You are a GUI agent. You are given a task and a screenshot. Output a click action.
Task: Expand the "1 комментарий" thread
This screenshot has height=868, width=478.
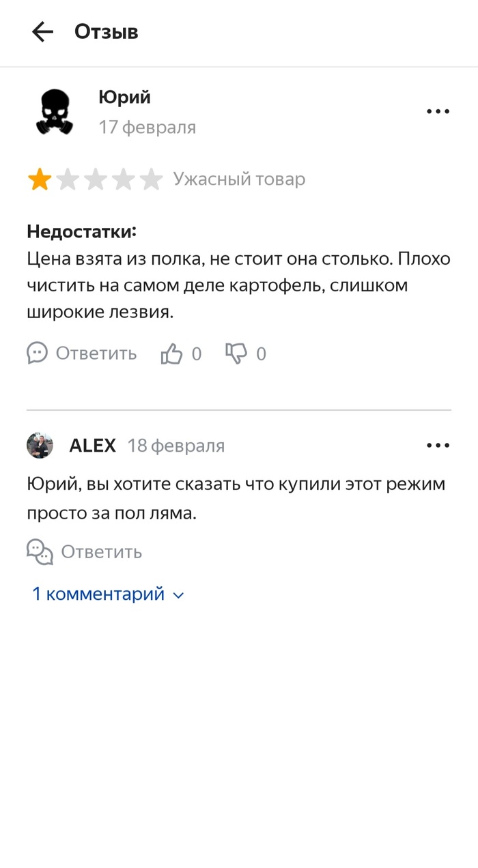point(108,594)
